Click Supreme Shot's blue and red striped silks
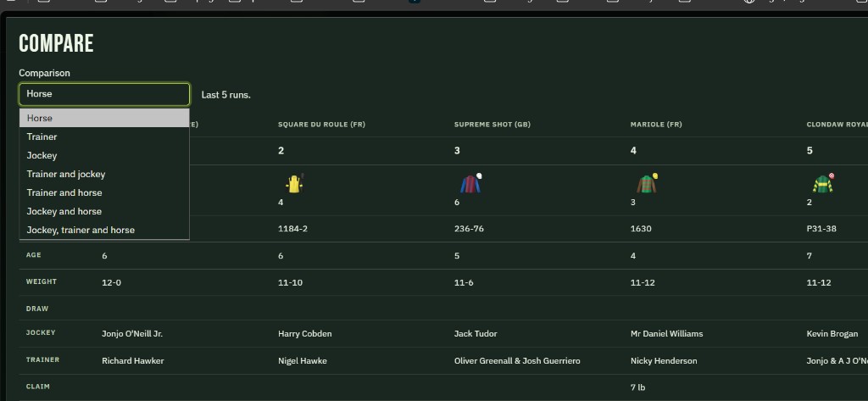This screenshot has height=401, width=868. (471, 184)
